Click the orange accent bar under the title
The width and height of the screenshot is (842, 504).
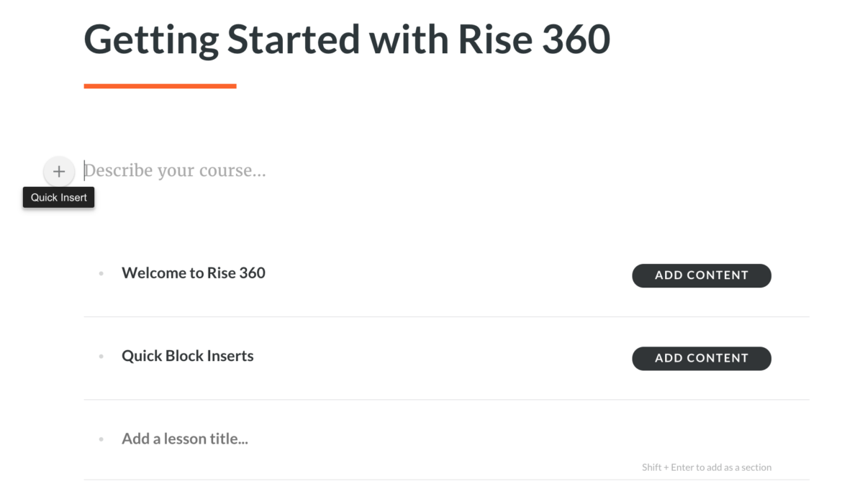160,86
